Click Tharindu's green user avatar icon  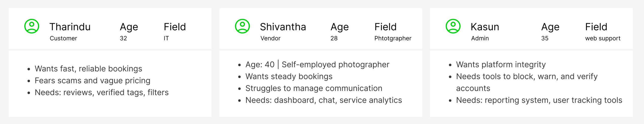(32, 26)
